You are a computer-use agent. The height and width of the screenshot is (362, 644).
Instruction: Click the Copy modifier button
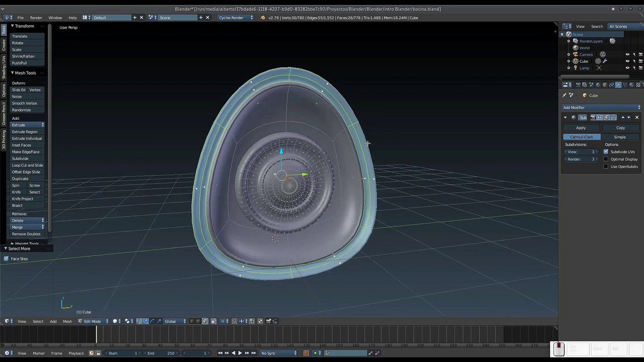tap(620, 128)
